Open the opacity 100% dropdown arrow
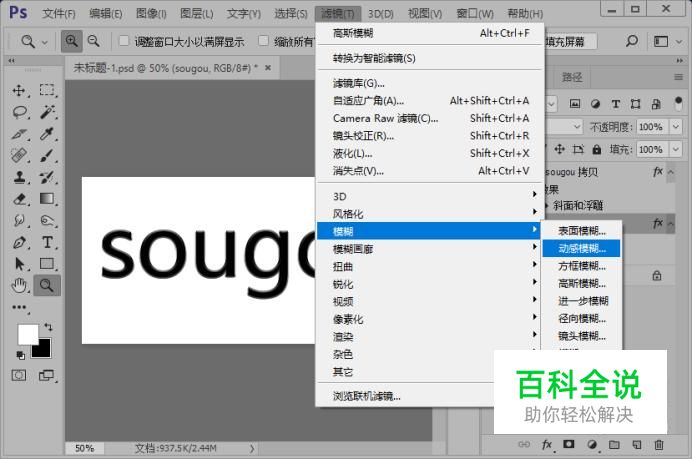The width and height of the screenshot is (692, 459). coord(676,127)
